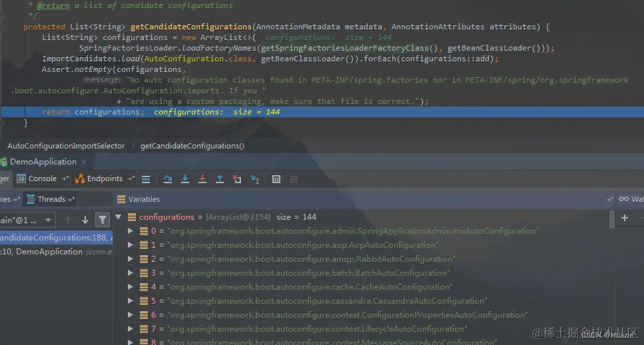
Task: Click the orange Endpoints tab icon
Action: (80, 178)
